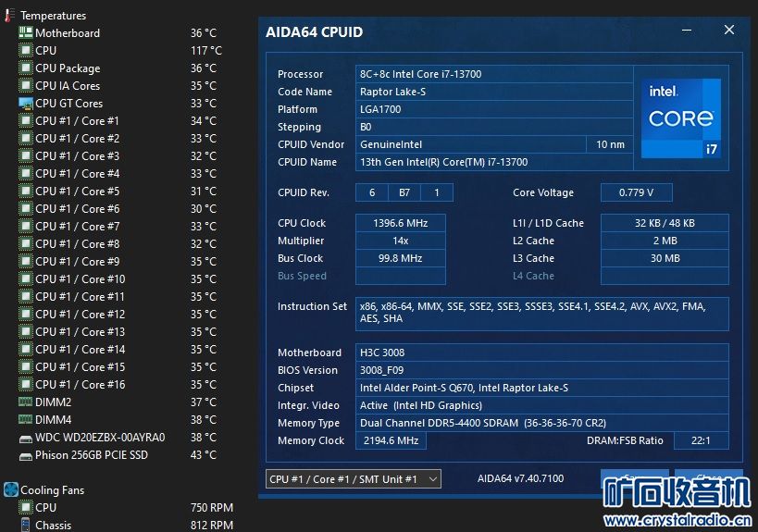
Task: Click the Temperatures thermometer icon
Action: (x=10, y=16)
